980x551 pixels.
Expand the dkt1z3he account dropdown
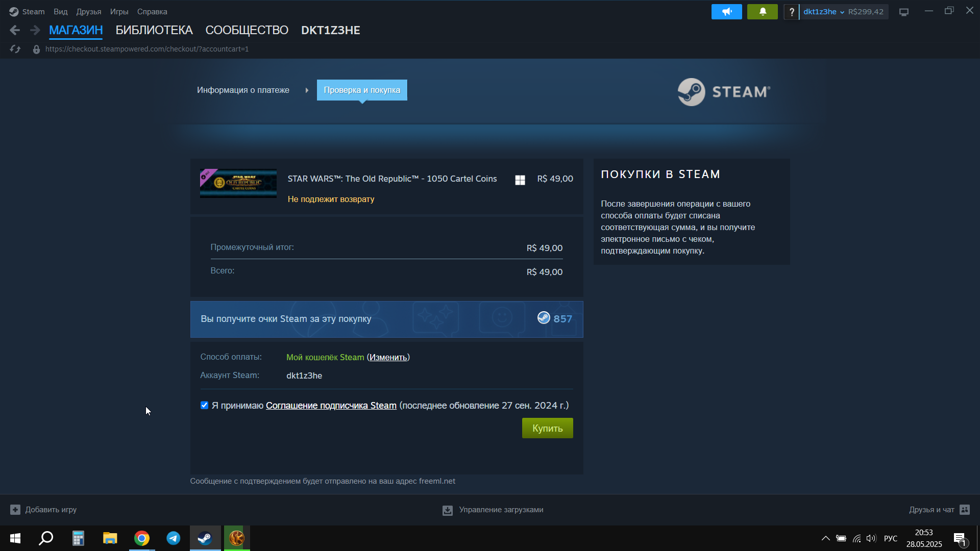point(823,12)
